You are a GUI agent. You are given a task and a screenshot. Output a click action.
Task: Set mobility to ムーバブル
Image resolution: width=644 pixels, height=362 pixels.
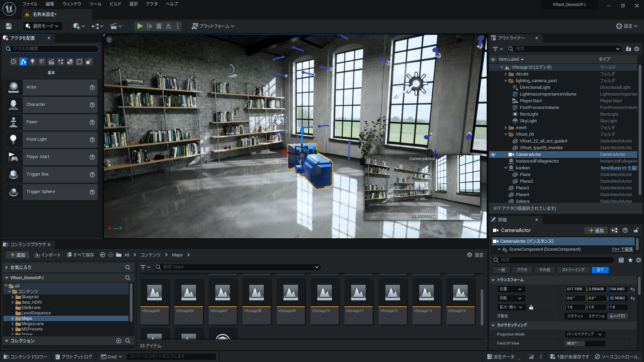(617, 316)
